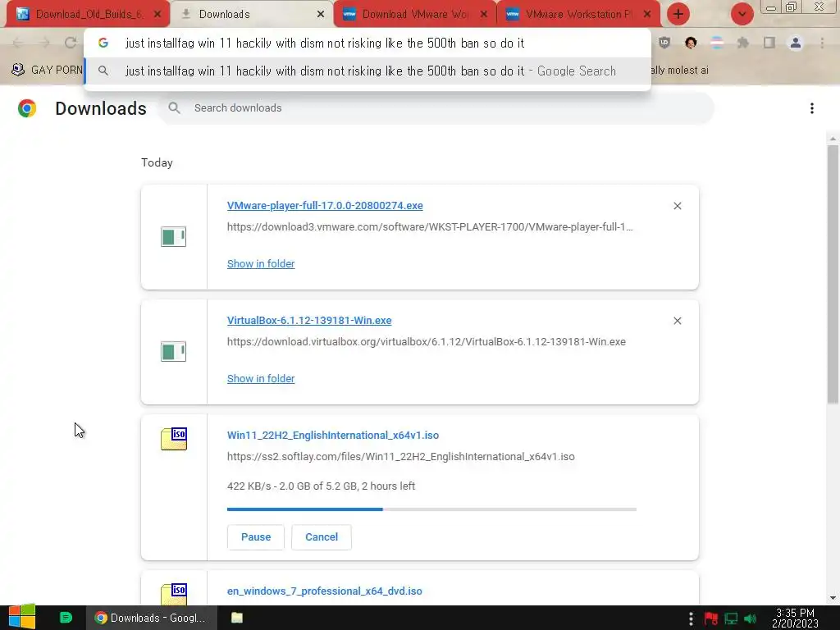Cancel the Win11 ISO download
Image resolution: width=840 pixels, height=630 pixels.
(x=322, y=537)
